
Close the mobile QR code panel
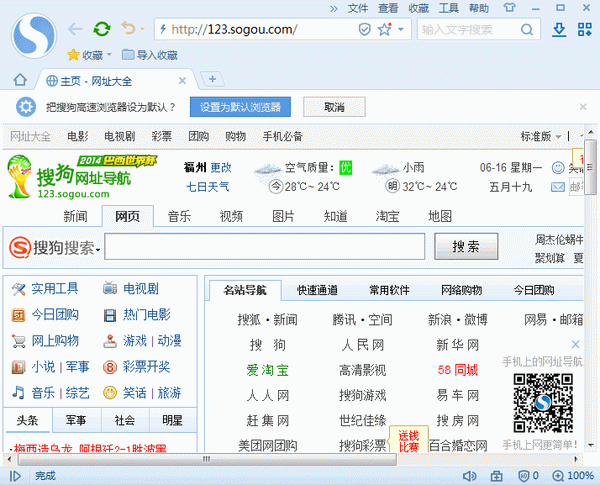575,344
